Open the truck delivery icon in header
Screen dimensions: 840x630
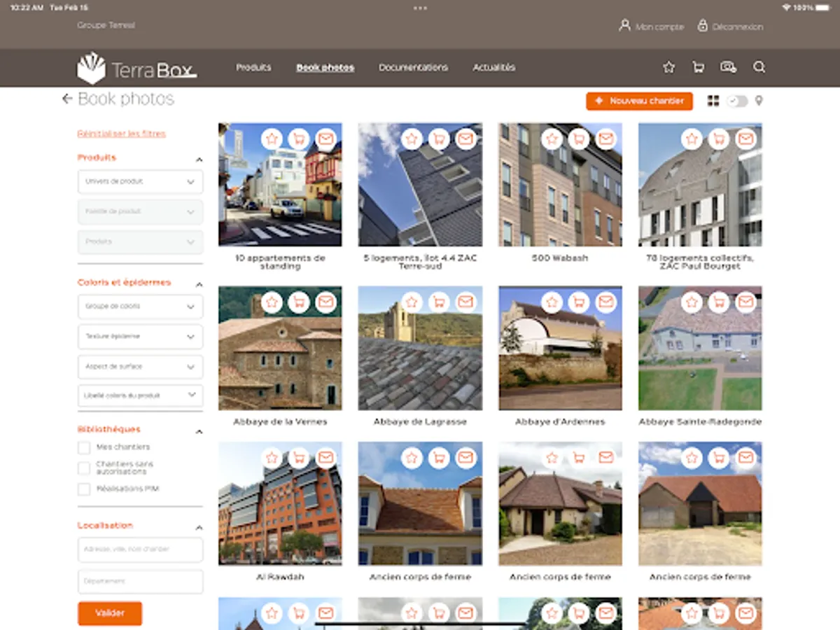click(728, 67)
